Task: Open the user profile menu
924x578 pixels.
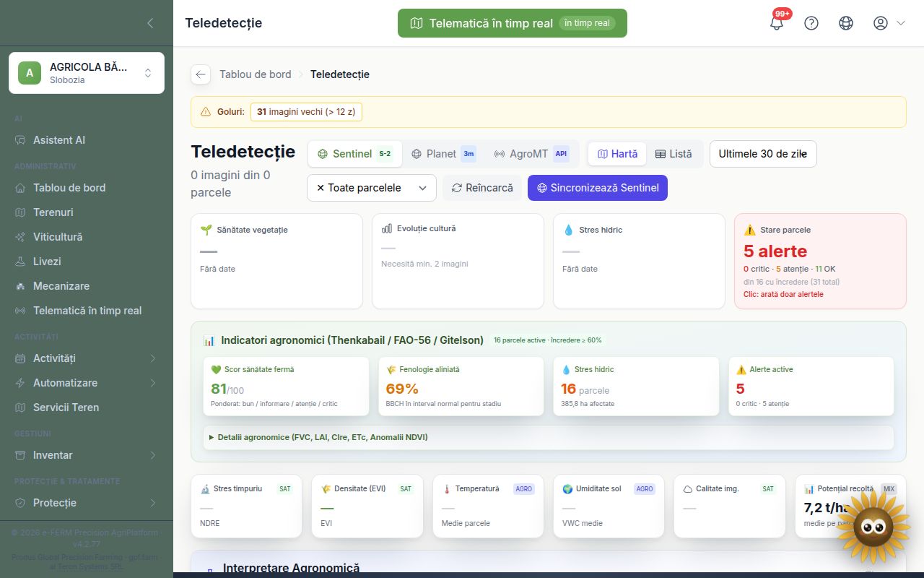Action: tap(889, 23)
